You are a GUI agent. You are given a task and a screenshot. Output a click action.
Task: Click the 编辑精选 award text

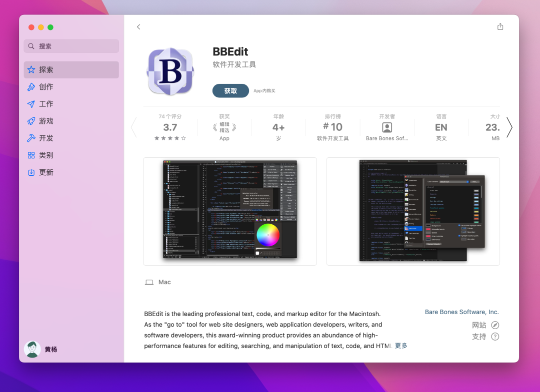(x=224, y=127)
